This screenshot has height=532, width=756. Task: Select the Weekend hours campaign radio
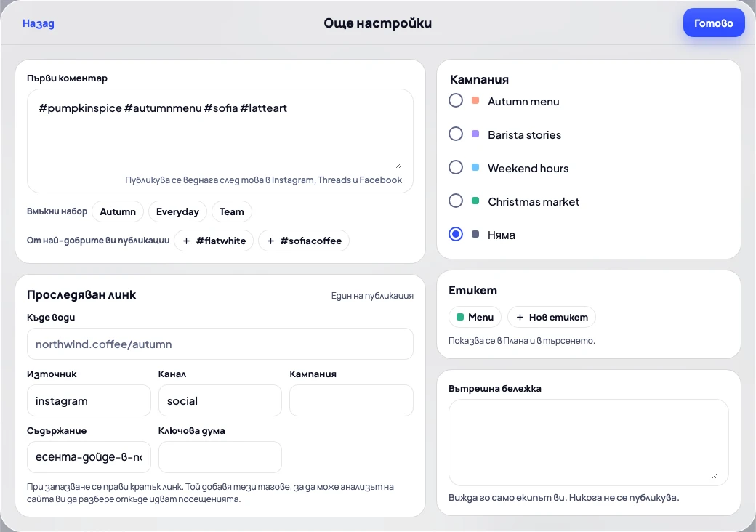456,168
